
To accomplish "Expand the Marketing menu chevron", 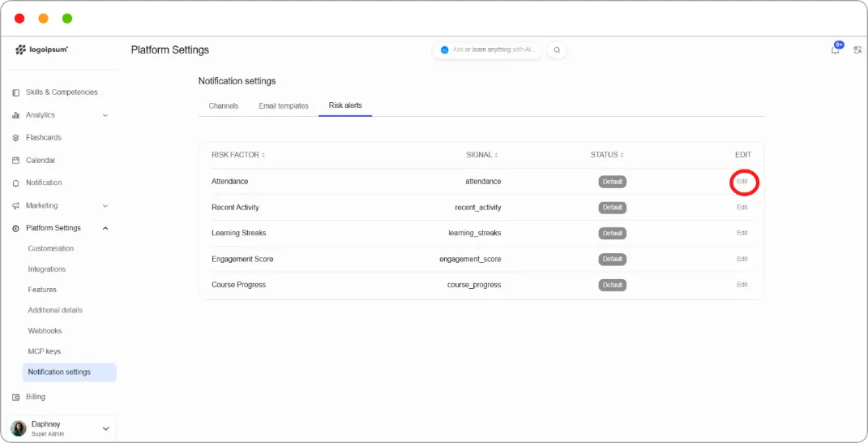I will point(105,206).
